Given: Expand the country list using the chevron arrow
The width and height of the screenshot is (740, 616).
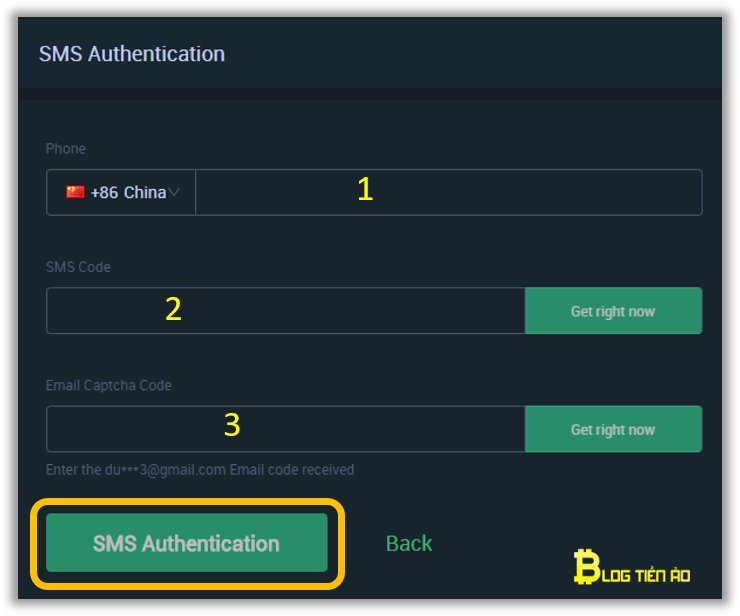Looking at the screenshot, I should [x=174, y=193].
